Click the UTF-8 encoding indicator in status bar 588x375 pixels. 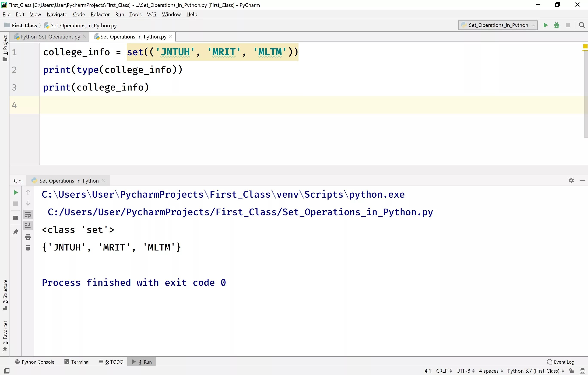pos(464,370)
